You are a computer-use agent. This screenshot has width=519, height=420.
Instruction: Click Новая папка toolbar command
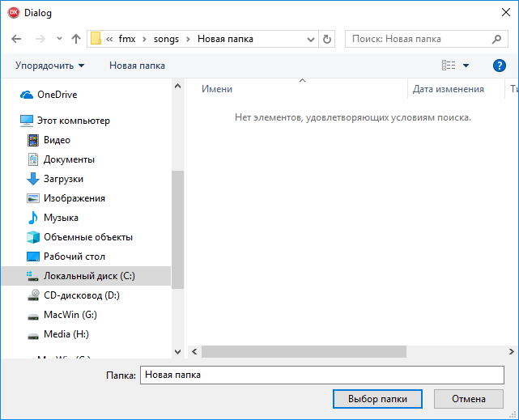(x=137, y=66)
